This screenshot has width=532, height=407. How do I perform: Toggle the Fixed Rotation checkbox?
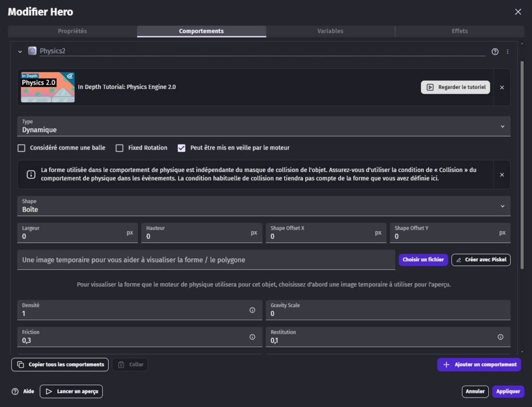(119, 148)
